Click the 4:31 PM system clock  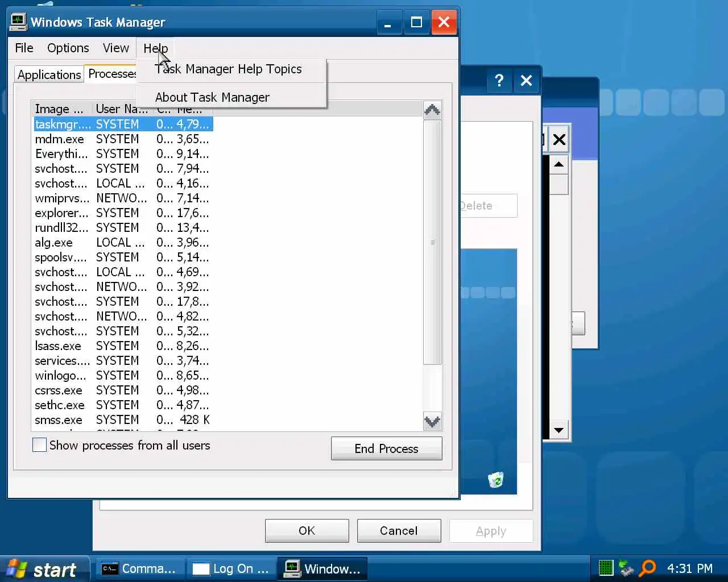(689, 568)
